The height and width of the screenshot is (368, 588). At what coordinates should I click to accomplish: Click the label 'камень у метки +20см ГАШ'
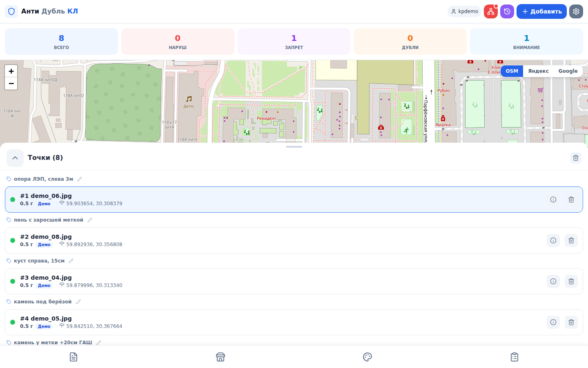(x=53, y=343)
